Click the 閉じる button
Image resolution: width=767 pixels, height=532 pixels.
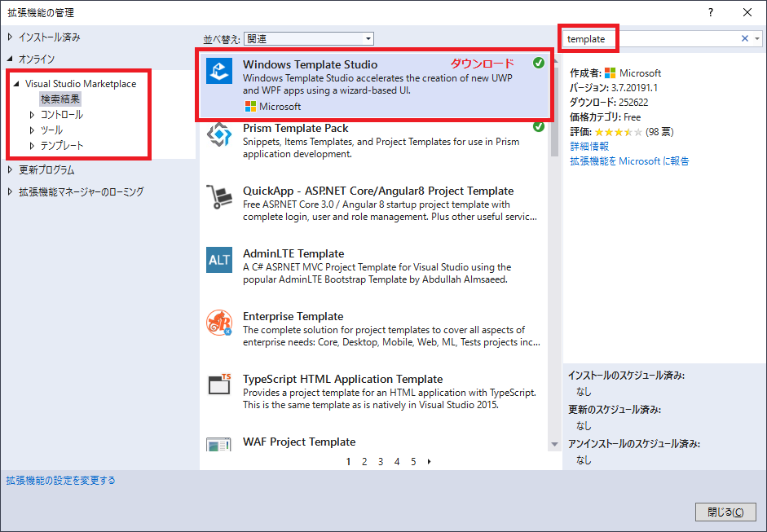(x=725, y=512)
